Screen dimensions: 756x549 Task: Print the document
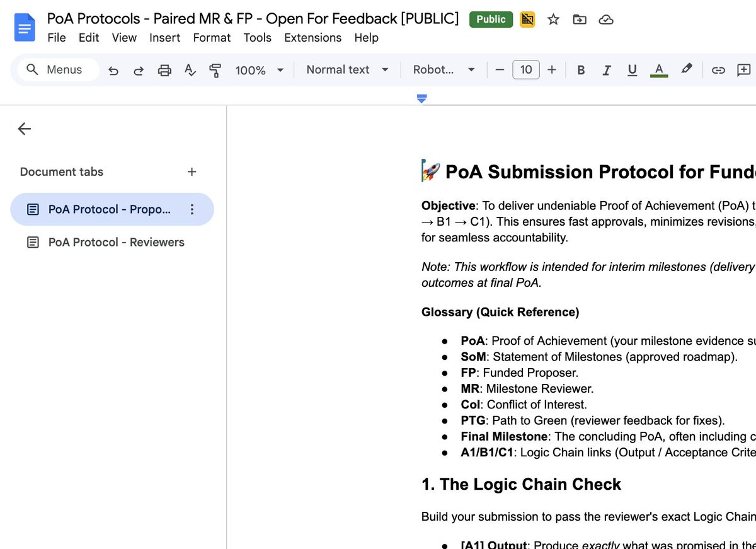point(164,71)
